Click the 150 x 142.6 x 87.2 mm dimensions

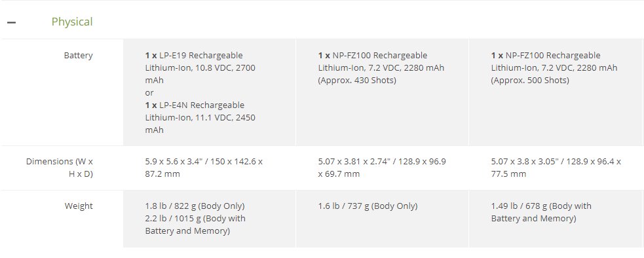[204, 168]
